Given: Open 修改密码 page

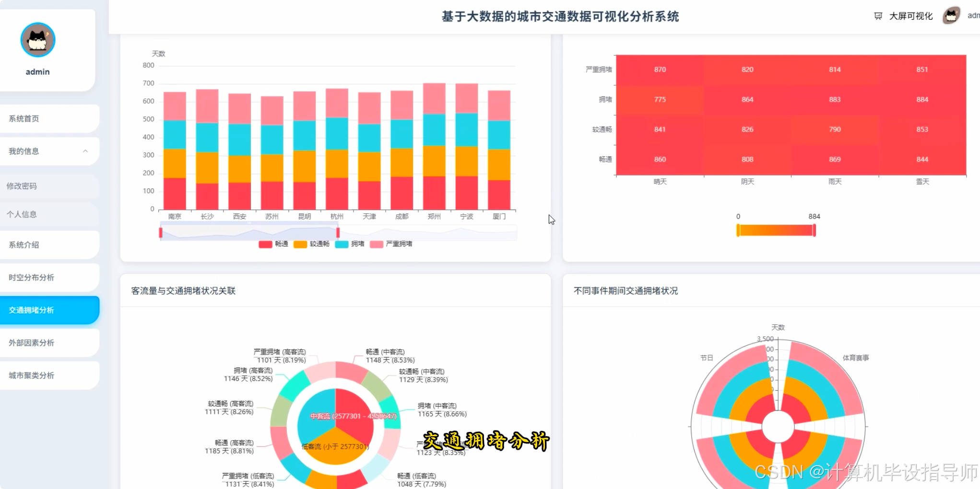Looking at the screenshot, I should pyautogui.click(x=49, y=186).
